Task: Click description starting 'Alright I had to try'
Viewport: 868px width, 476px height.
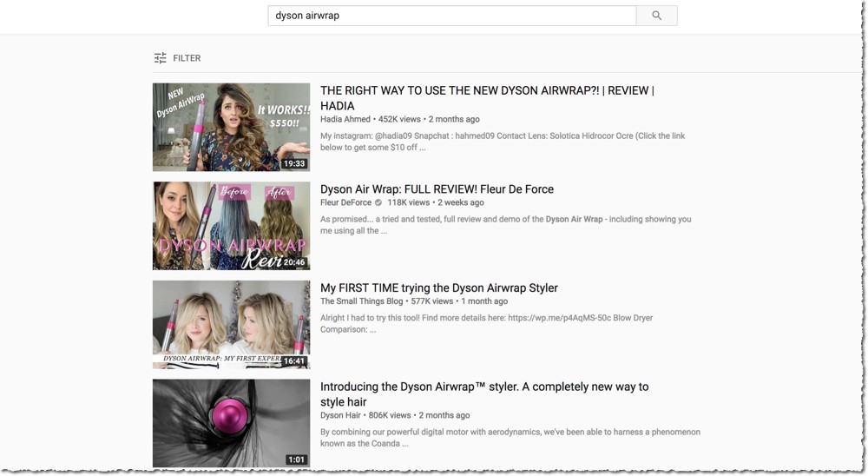Action: click(x=487, y=323)
